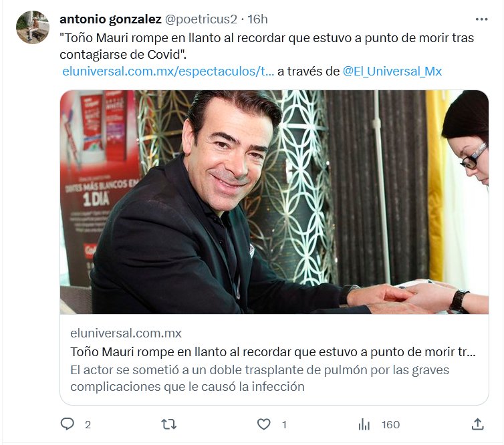The height and width of the screenshot is (445, 504).
Task: Click the quoted tweet body text
Action: [267, 46]
